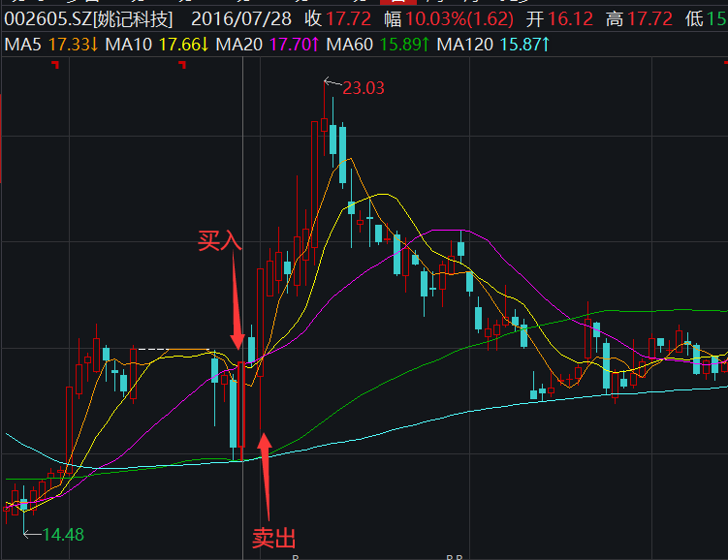Click the 2016/07/28 date in header
728x560 pixels.
tap(242, 18)
